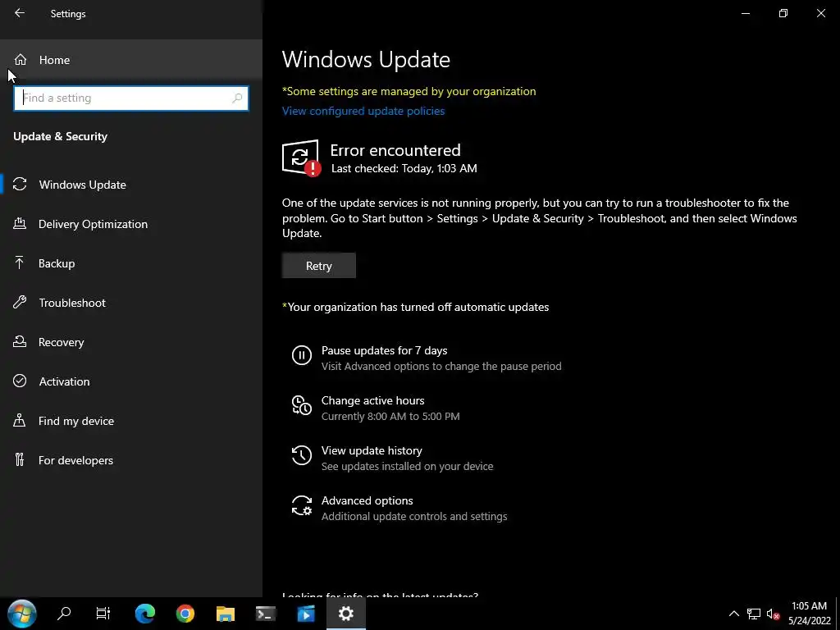Click the Activation checkmark icon
The image size is (840, 630).
(20, 381)
